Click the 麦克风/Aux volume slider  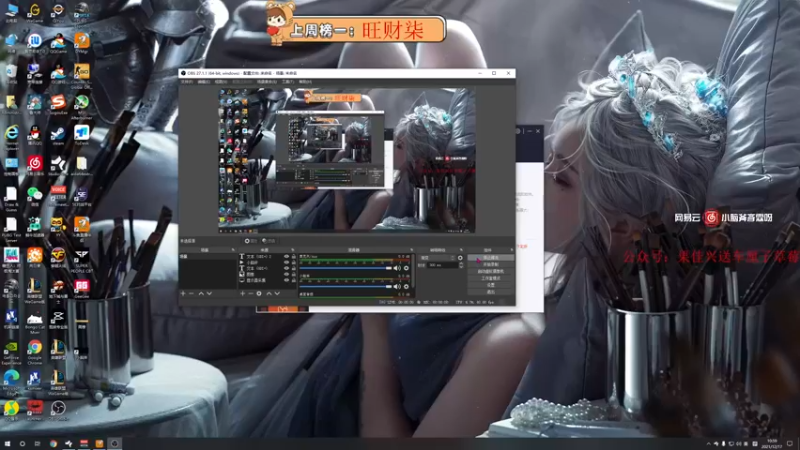(x=346, y=268)
